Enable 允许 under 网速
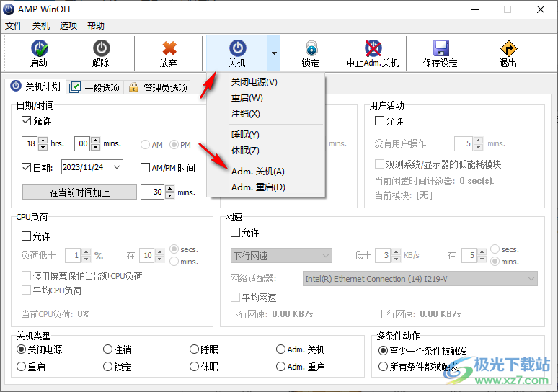This screenshot has width=558, height=392. (235, 233)
